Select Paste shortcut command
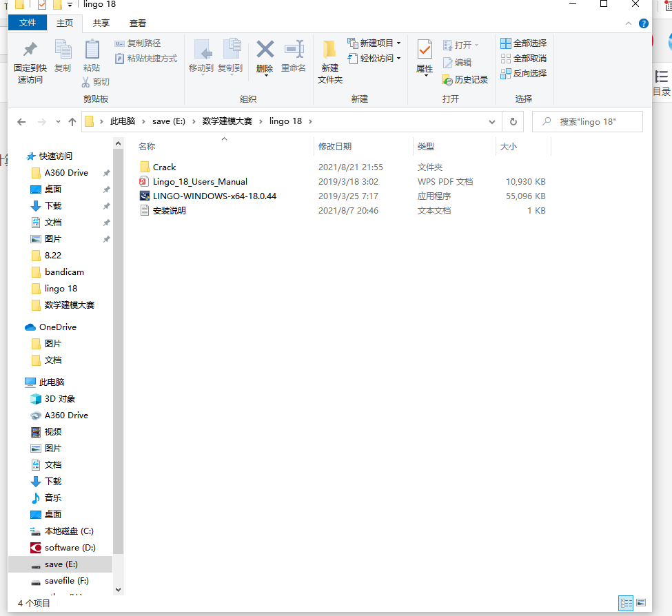 pyautogui.click(x=145, y=59)
